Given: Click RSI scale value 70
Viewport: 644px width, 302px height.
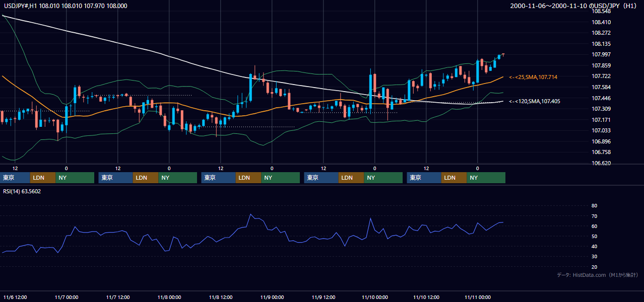Looking at the screenshot, I should 594,216.
